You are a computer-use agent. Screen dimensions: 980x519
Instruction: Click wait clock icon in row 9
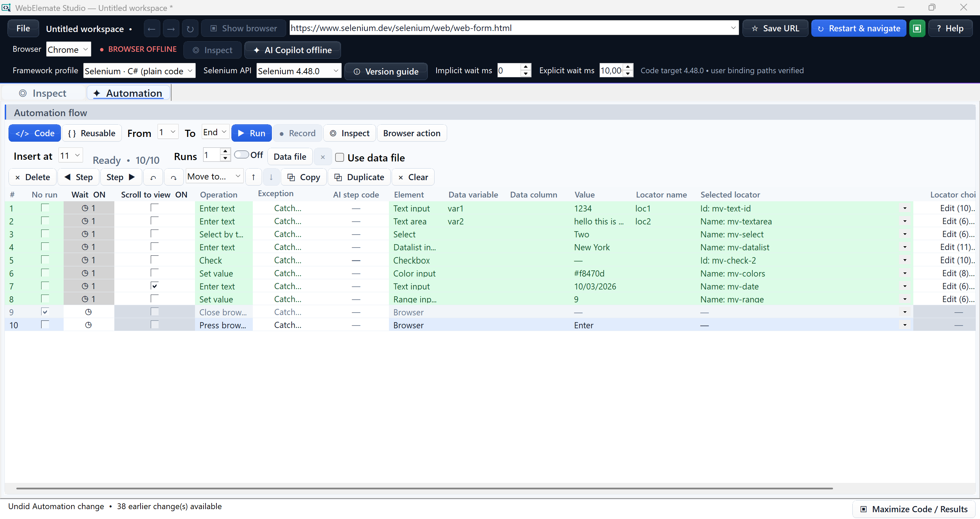[88, 312]
